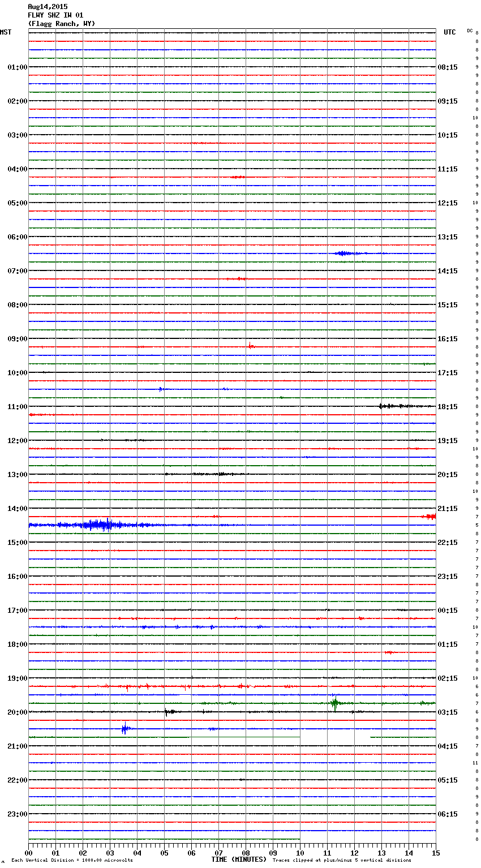Click the 16:15 UTC time label
The height and width of the screenshot is (868, 481).
[x=448, y=339]
